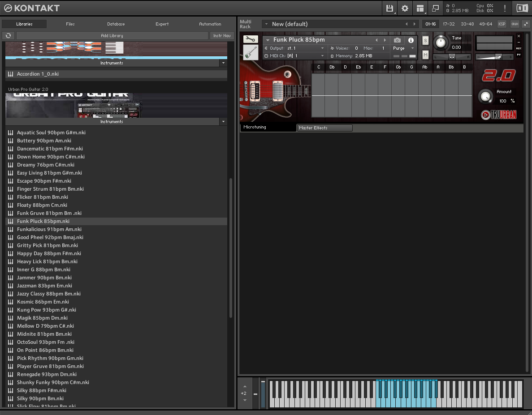This screenshot has height=415, width=532.
Task: Toggle PV button on instrument header
Action: (x=519, y=55)
